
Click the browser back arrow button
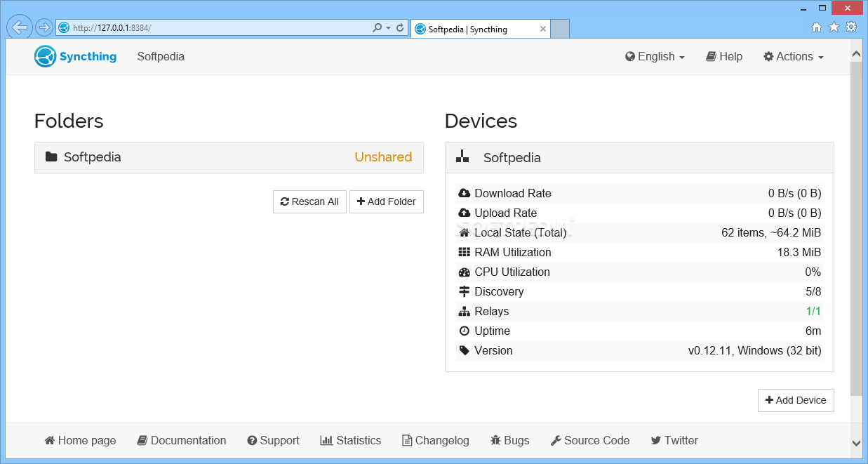[x=20, y=27]
